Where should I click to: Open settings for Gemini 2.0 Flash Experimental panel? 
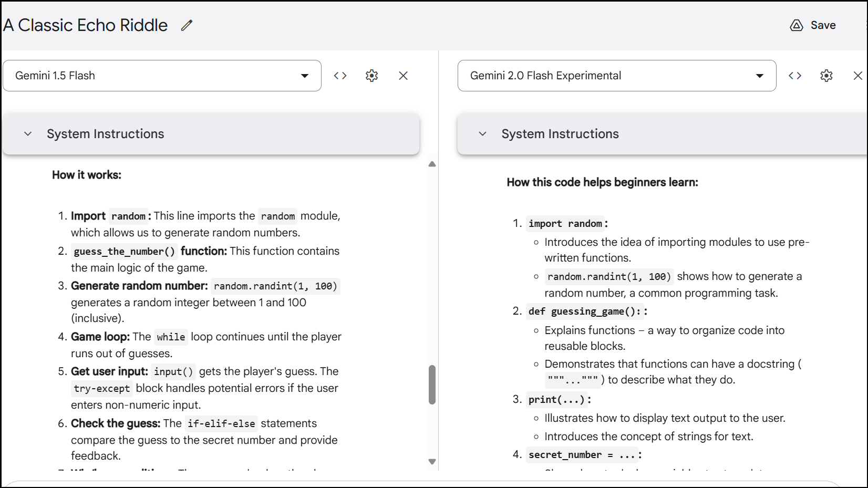[x=826, y=76]
